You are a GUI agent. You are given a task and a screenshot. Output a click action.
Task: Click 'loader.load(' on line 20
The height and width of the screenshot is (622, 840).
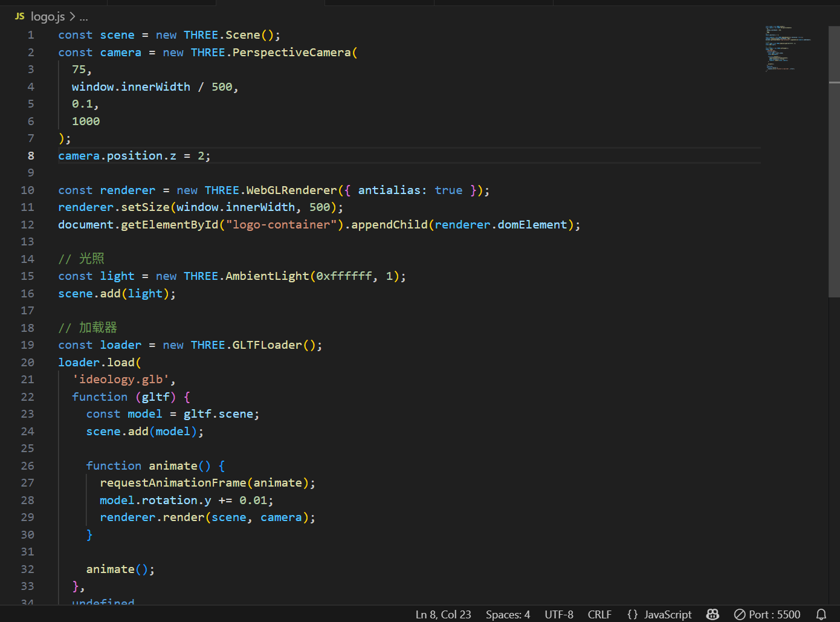(x=100, y=363)
